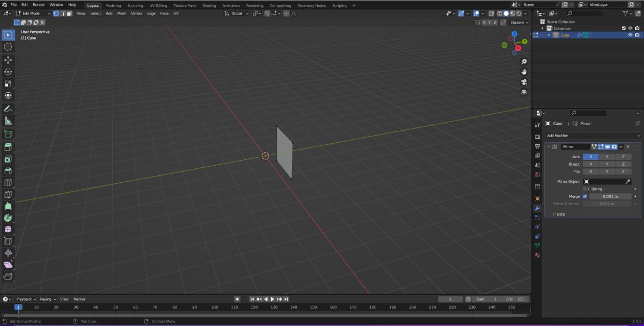Open the Mirror modifier extra options arrow
This screenshot has width=644, height=326.
[x=621, y=146]
